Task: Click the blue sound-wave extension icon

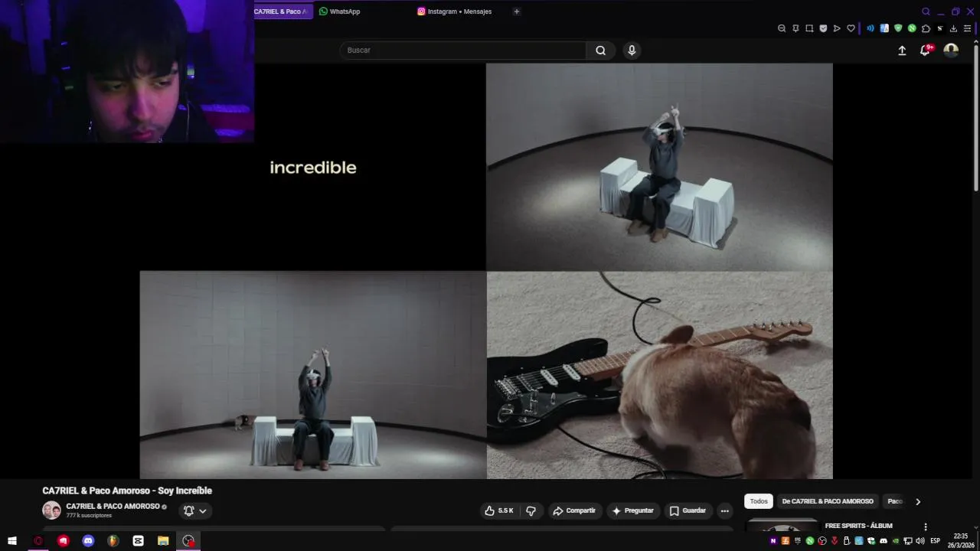Action: pos(871,28)
